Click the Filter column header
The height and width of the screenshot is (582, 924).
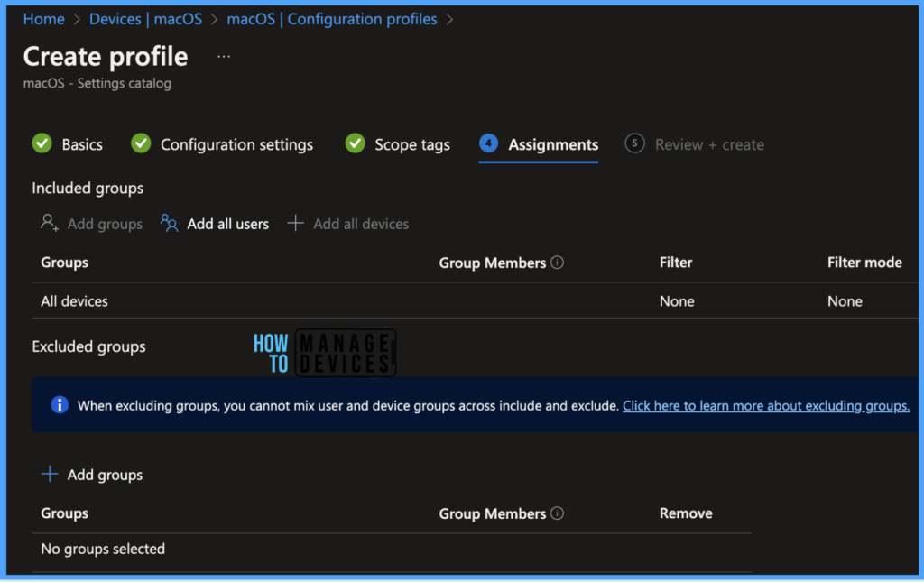pos(675,263)
